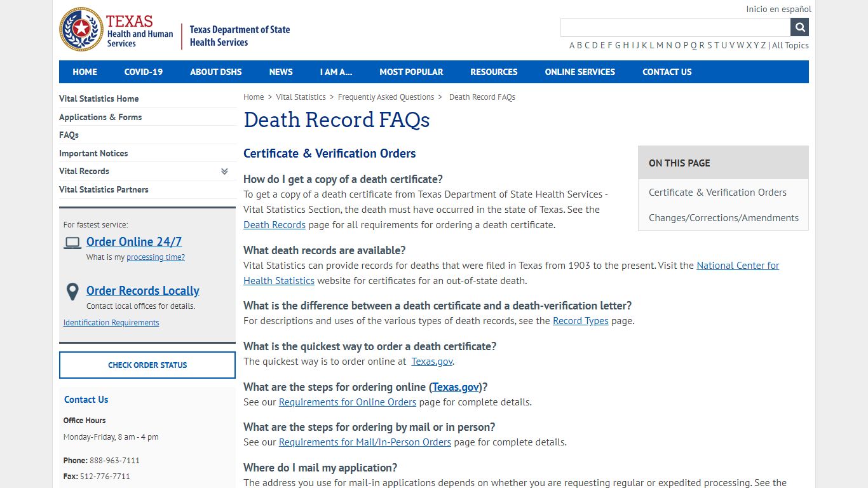Image resolution: width=868 pixels, height=488 pixels.
Task: Click All Topics in the alphabet bar
Action: tap(790, 45)
